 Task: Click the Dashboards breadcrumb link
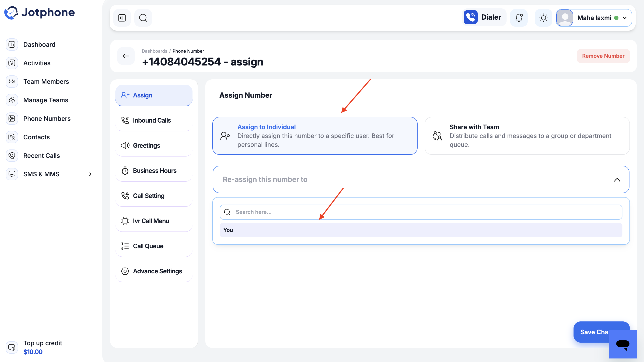coord(154,51)
